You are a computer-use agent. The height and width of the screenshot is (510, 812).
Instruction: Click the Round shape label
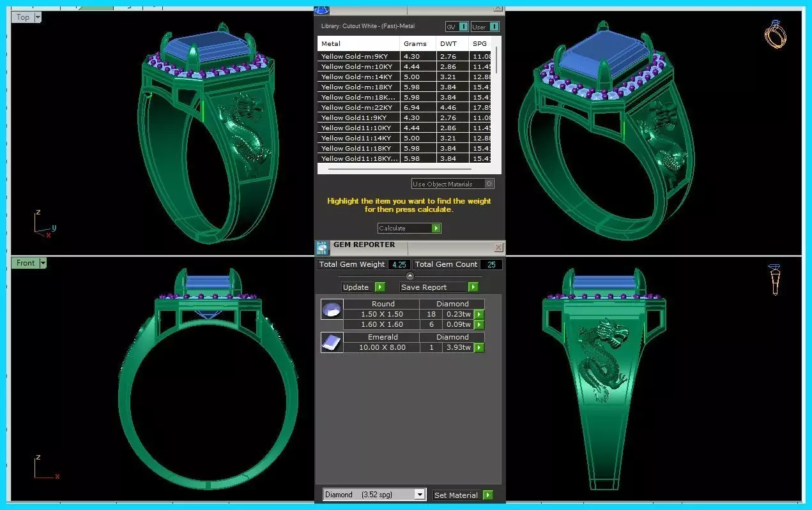click(x=383, y=304)
